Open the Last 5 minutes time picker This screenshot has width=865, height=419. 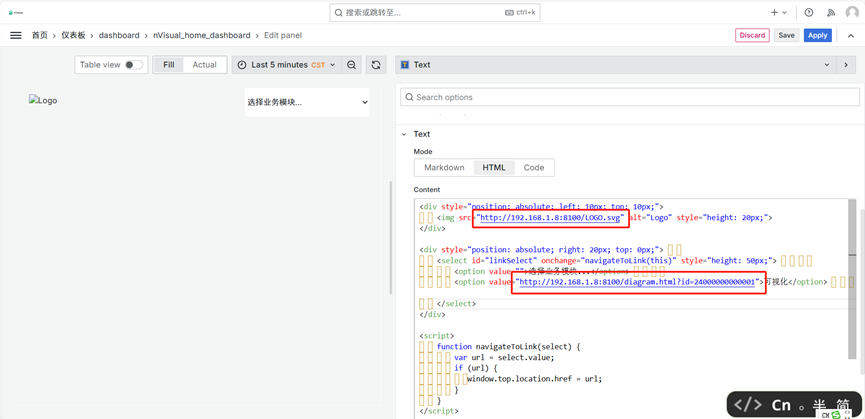286,65
